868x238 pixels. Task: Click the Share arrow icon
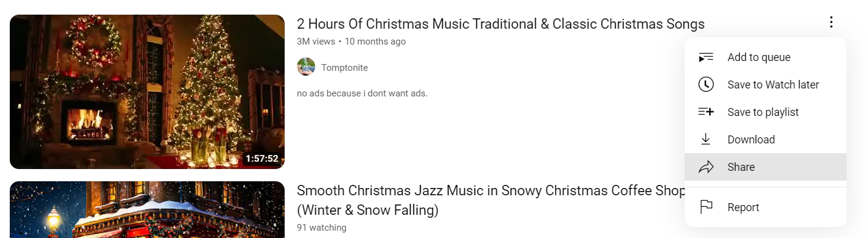point(706,167)
